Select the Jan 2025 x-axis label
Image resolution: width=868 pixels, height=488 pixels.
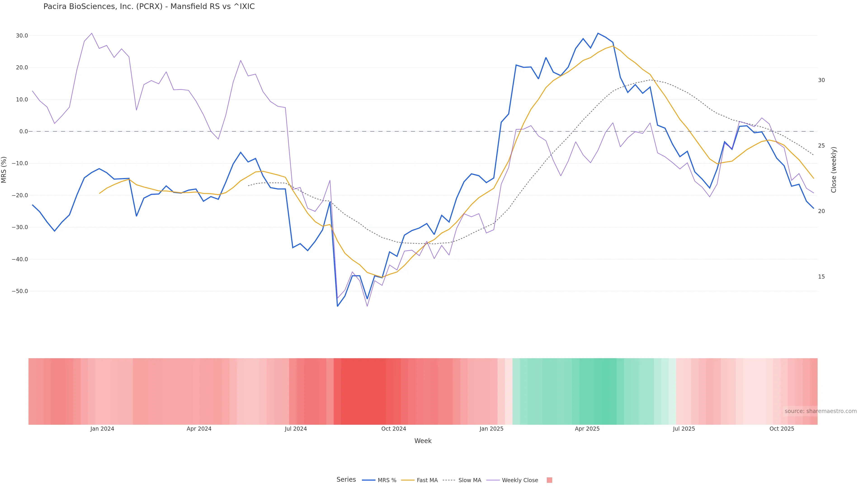[x=491, y=429]
